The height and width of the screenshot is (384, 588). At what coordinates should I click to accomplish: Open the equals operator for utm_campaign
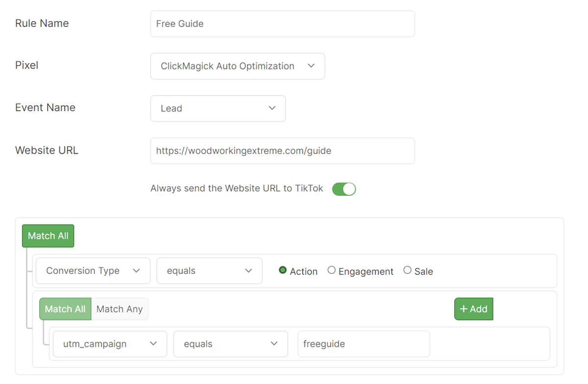(x=230, y=344)
